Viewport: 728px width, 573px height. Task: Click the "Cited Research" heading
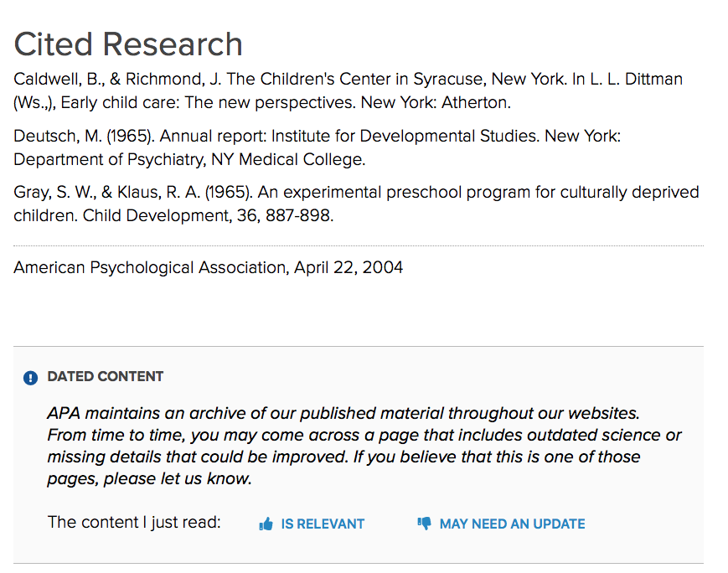point(128,44)
